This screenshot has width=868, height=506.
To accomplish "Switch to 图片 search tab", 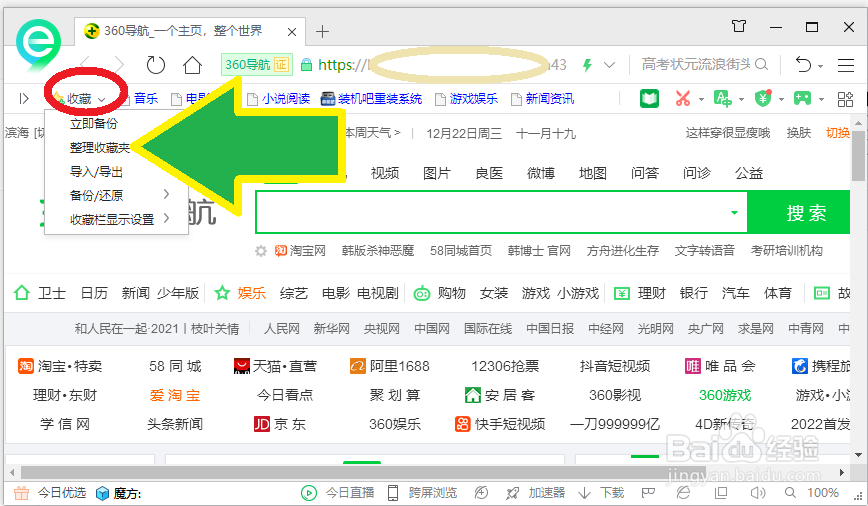I will pyautogui.click(x=436, y=173).
